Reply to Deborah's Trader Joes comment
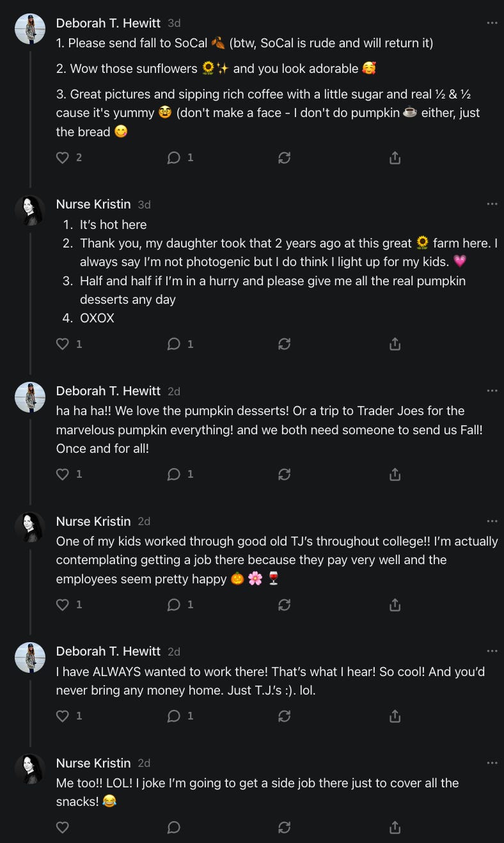The image size is (504, 843). (174, 474)
